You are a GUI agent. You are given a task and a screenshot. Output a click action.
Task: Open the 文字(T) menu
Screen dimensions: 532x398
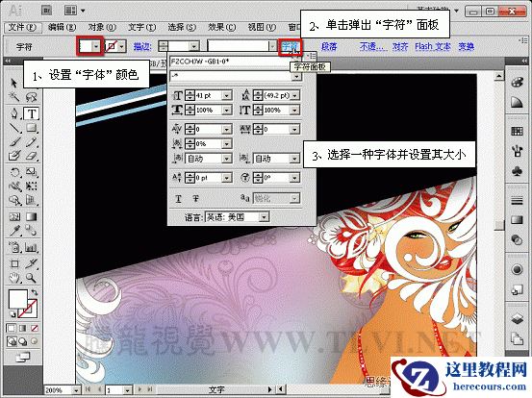(141, 28)
